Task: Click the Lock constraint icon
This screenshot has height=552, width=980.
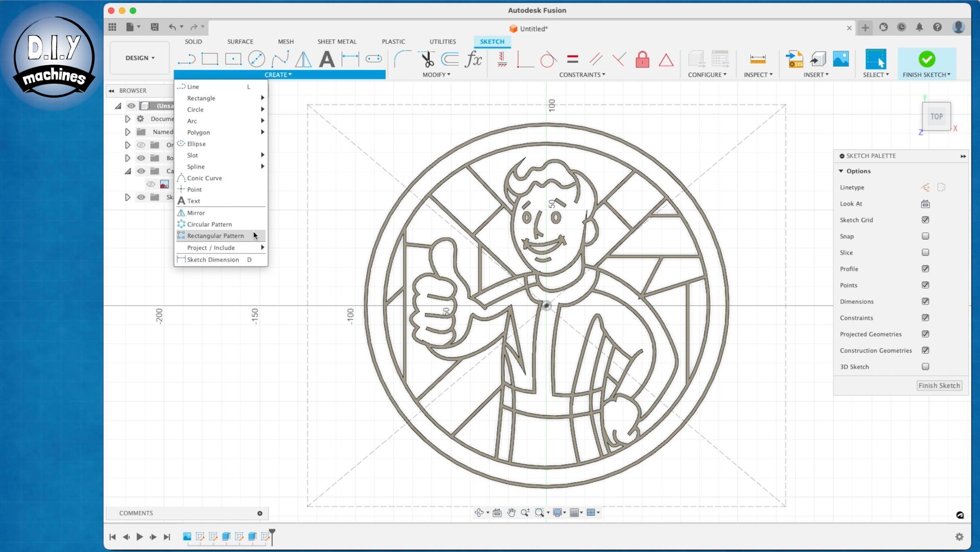Action: 642,60
